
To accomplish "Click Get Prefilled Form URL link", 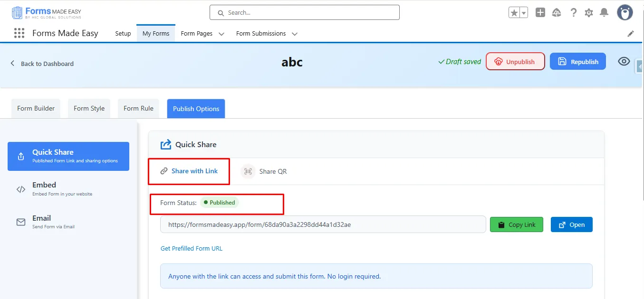I will (x=192, y=248).
